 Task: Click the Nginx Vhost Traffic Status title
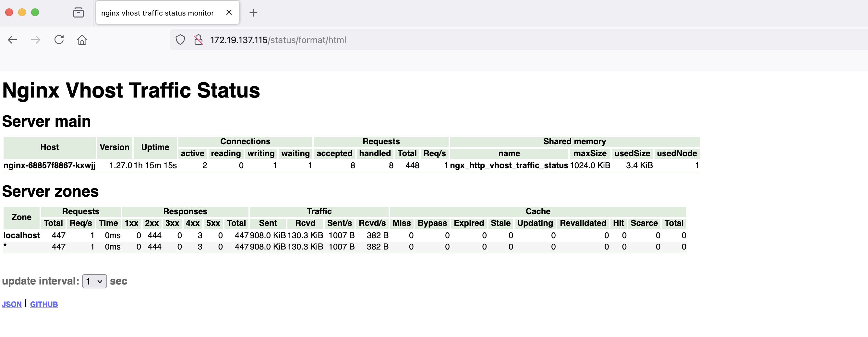(131, 90)
